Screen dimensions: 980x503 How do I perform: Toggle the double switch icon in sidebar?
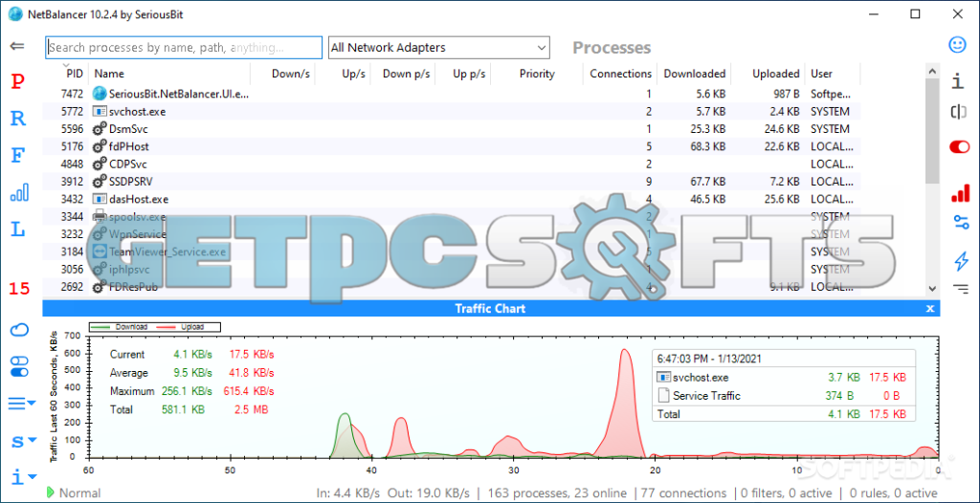pyautogui.click(x=19, y=367)
